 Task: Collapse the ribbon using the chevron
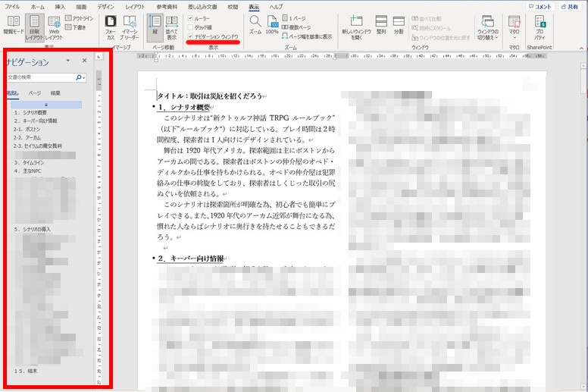pos(581,48)
